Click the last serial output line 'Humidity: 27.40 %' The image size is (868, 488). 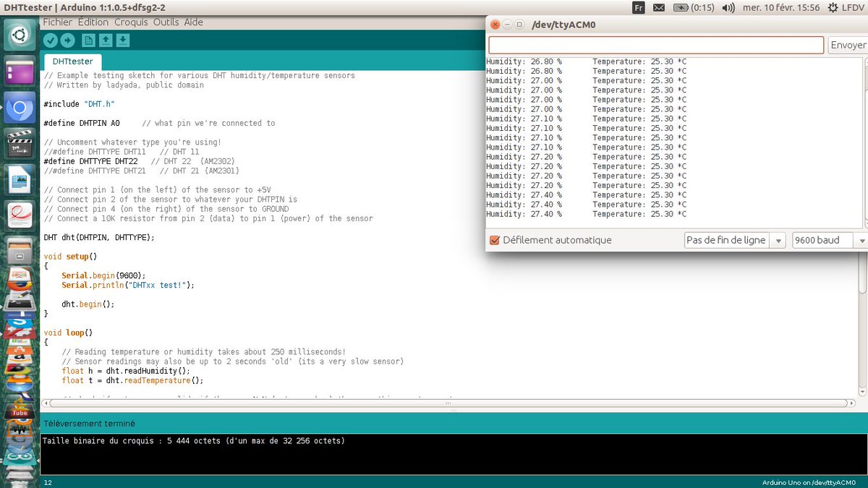point(587,214)
